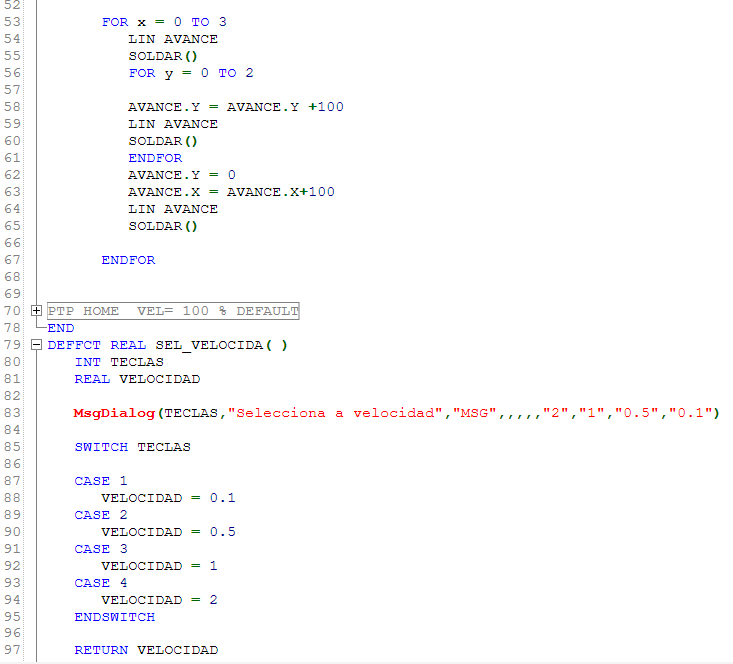Viewport: 733px width, 664px height.
Task: Click line AVANCE.Y = AVANCE.Y +100
Action: click(x=236, y=107)
